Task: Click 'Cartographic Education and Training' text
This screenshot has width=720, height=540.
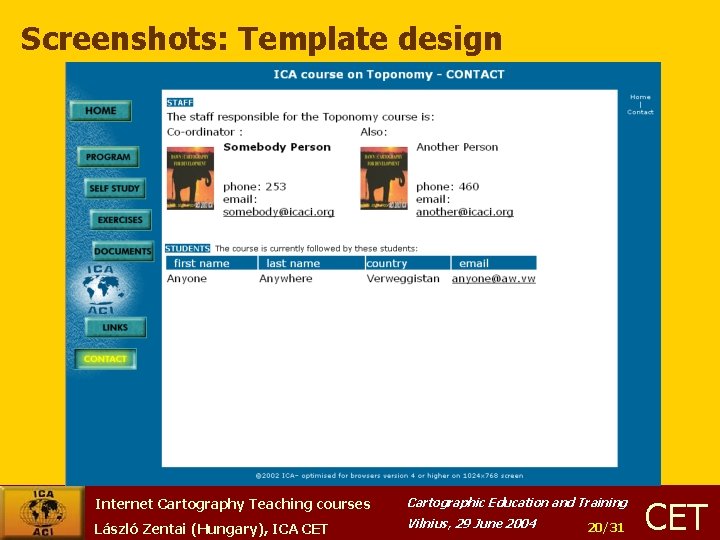Action: [518, 503]
